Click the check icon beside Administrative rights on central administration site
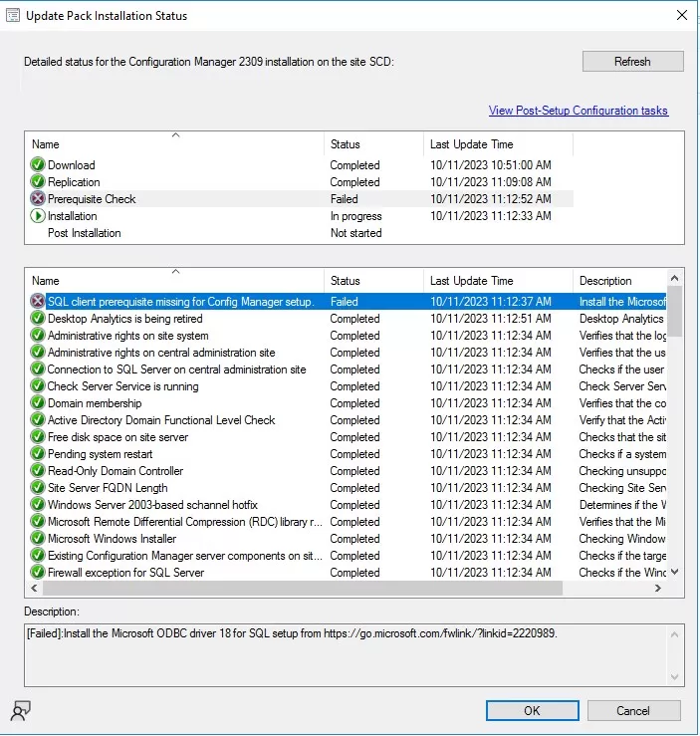Viewport: 700px width, 736px height. (x=38, y=352)
